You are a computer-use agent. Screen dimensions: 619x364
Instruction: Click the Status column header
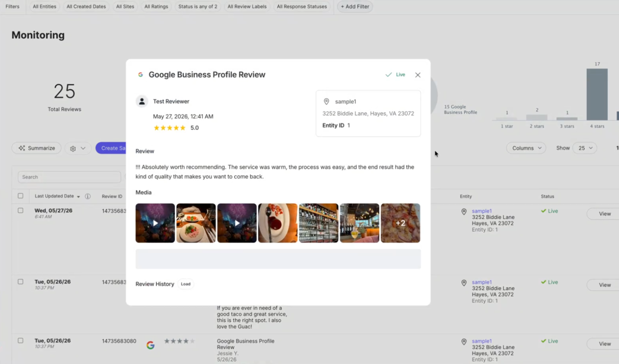pos(547,196)
